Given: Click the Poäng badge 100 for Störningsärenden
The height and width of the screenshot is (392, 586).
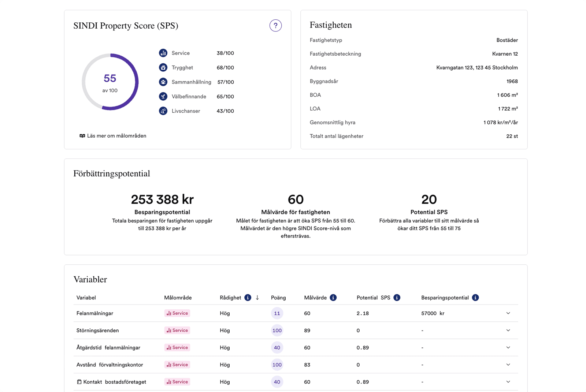Looking at the screenshot, I should [x=277, y=331].
